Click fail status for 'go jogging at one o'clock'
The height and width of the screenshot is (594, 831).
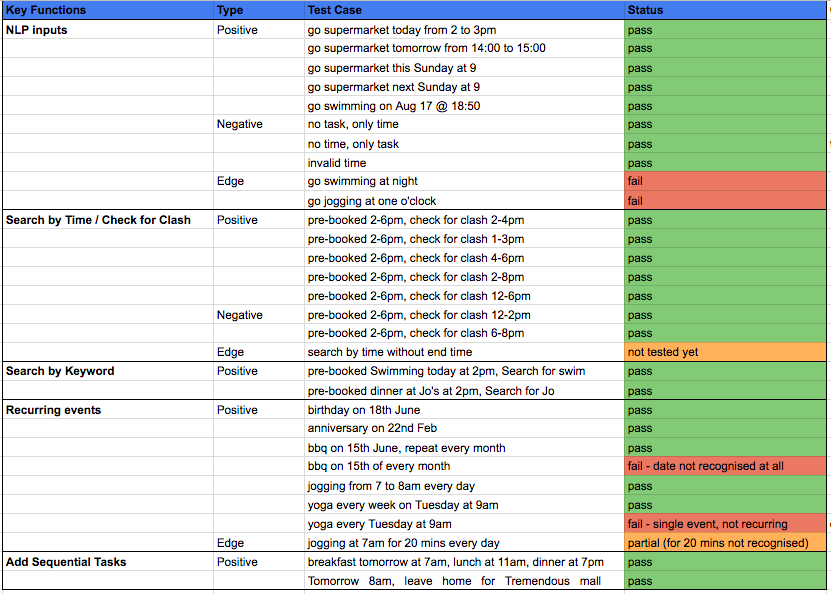(726, 201)
